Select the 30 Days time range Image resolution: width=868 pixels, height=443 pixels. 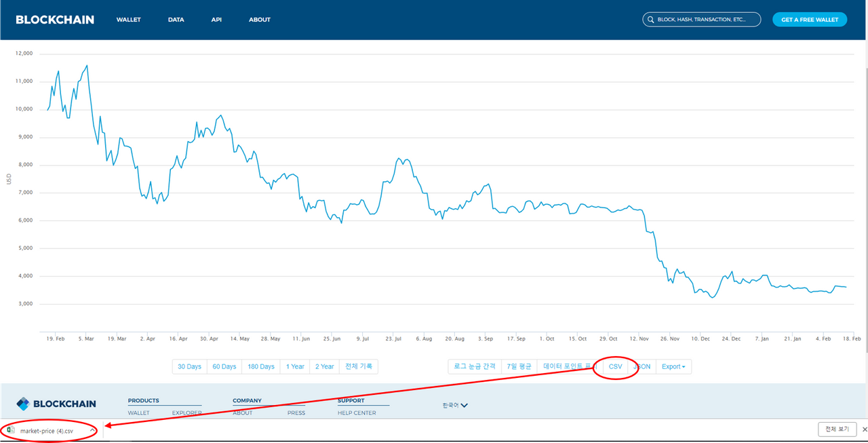click(189, 366)
